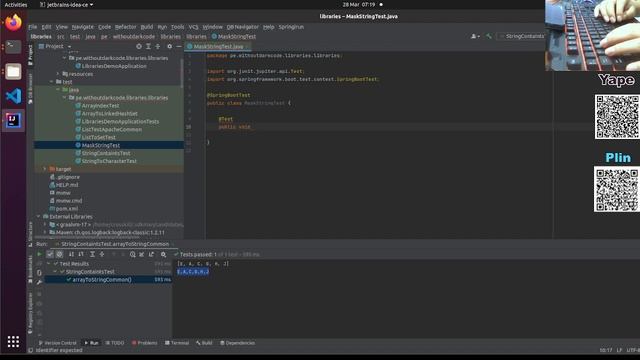The height and width of the screenshot is (360, 640).
Task: Click Activities in the top bar
Action: [16, 4]
